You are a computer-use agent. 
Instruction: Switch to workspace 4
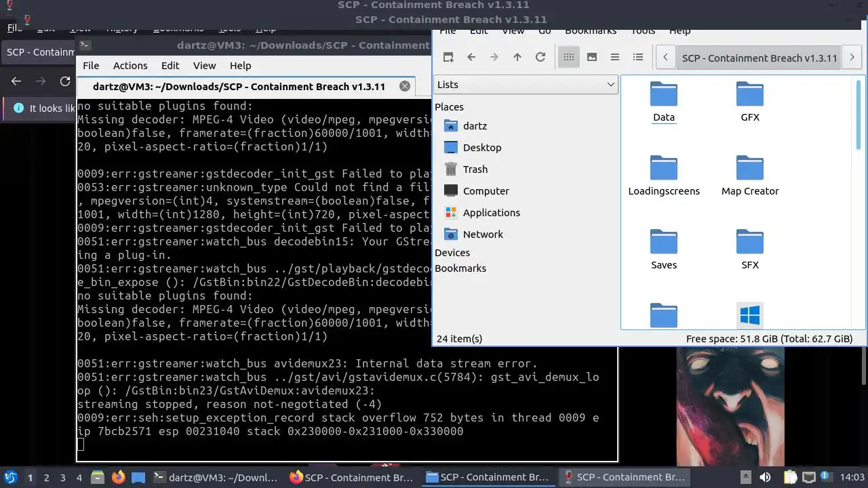79,477
